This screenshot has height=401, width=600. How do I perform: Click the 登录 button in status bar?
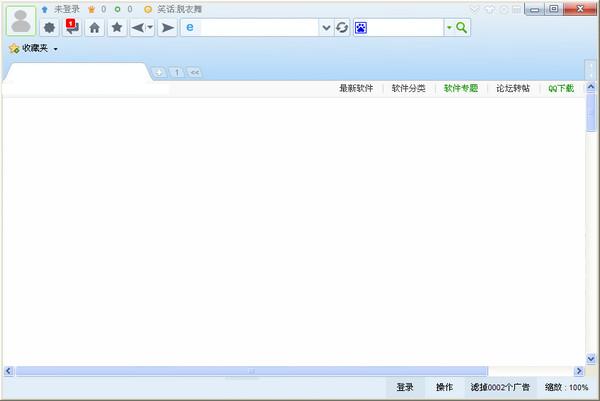405,387
